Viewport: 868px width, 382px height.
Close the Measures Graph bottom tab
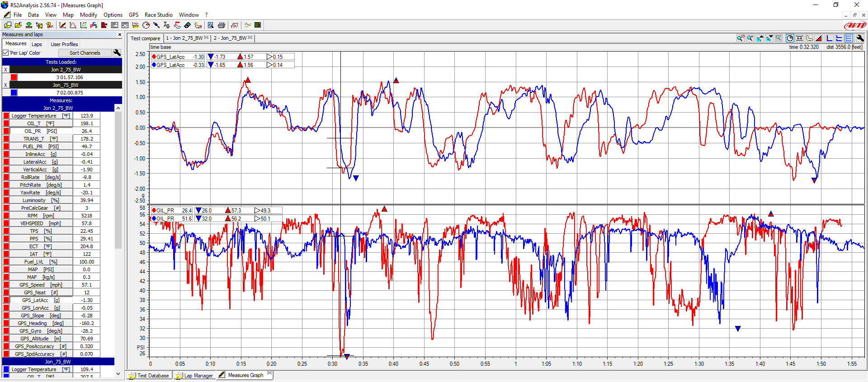(269, 373)
